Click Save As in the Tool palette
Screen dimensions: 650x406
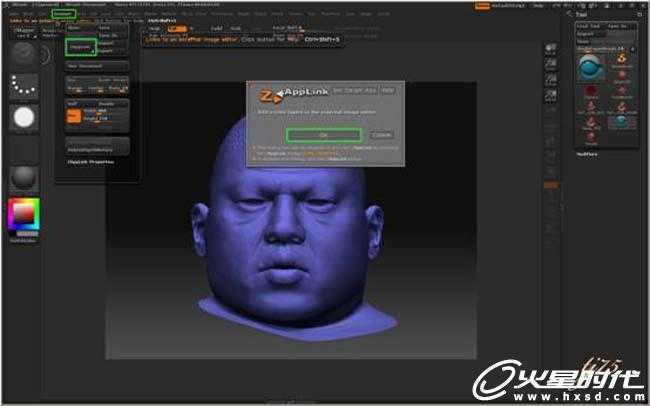619,26
